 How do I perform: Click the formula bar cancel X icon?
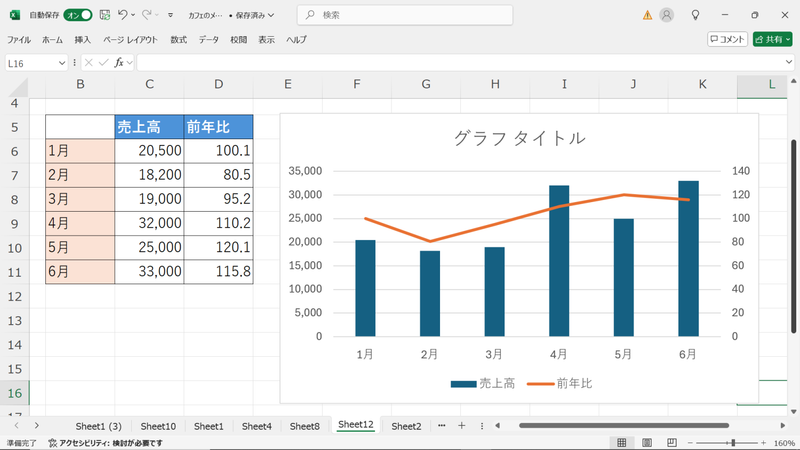tap(89, 63)
